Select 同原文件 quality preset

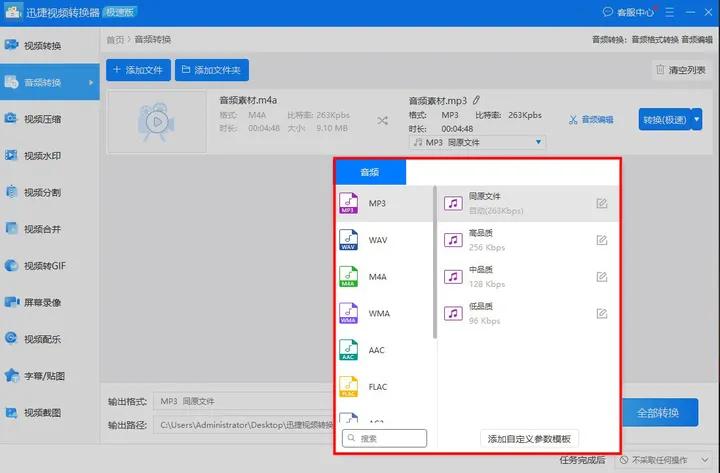(x=528, y=203)
